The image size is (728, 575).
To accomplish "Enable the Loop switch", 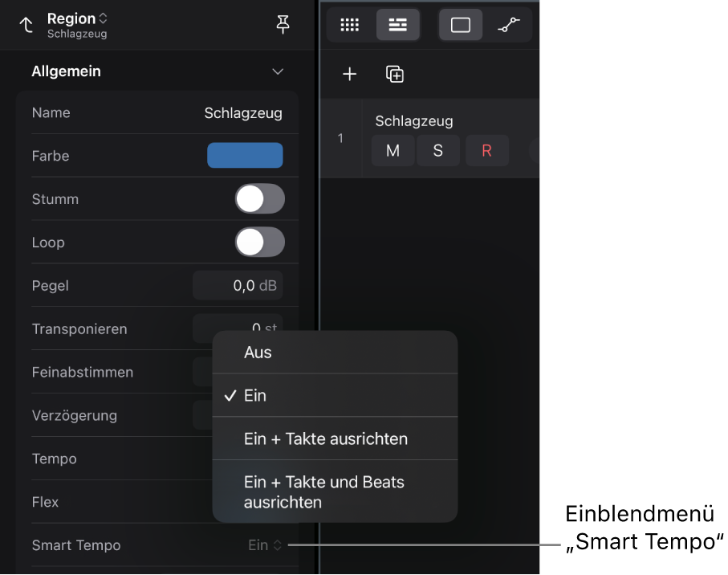I will point(259,242).
